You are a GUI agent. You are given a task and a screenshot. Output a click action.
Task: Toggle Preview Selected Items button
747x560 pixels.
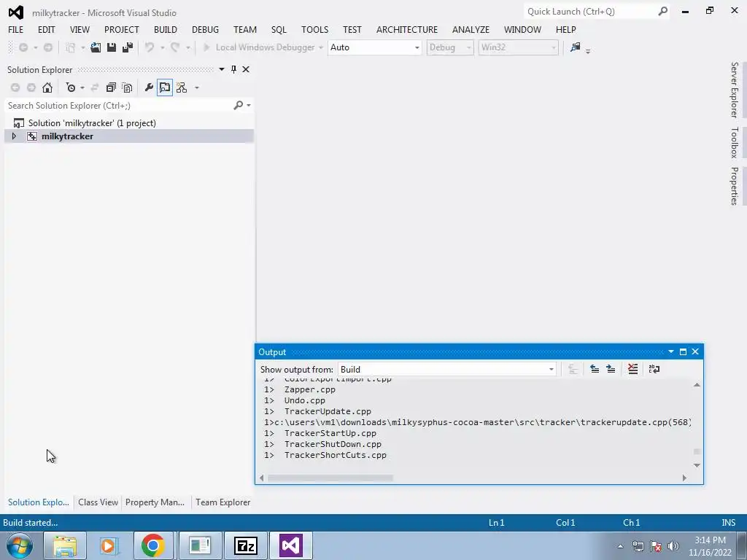click(165, 87)
